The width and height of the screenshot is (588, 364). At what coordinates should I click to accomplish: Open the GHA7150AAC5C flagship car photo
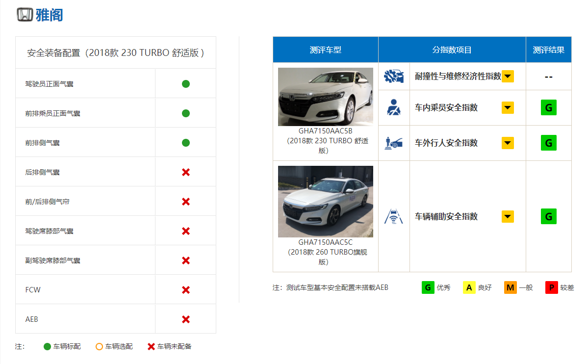click(x=325, y=202)
